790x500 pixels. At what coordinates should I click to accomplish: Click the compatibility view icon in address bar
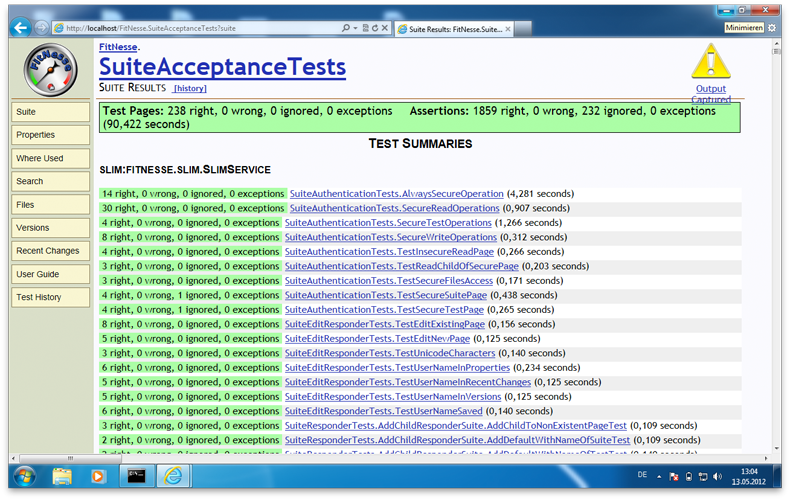(365, 28)
